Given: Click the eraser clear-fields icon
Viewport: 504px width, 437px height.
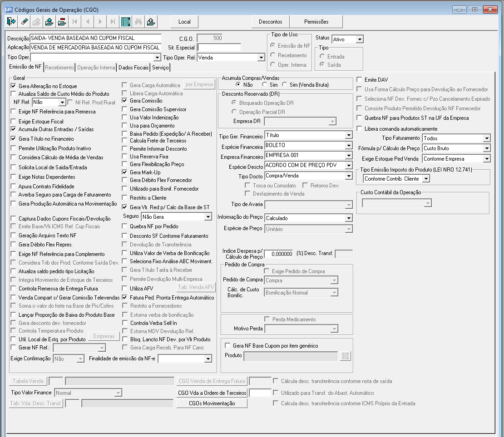Looking at the screenshot, I should click(25, 22).
